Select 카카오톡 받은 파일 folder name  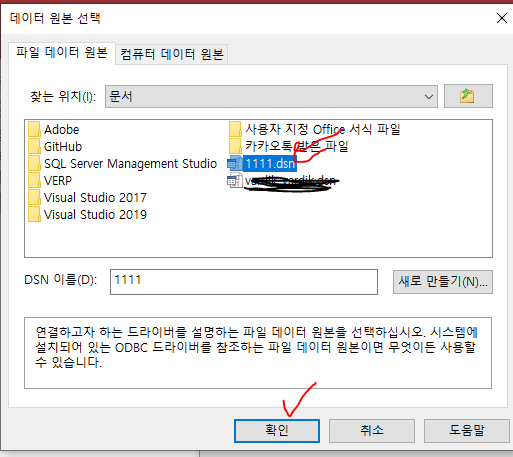tap(297, 146)
